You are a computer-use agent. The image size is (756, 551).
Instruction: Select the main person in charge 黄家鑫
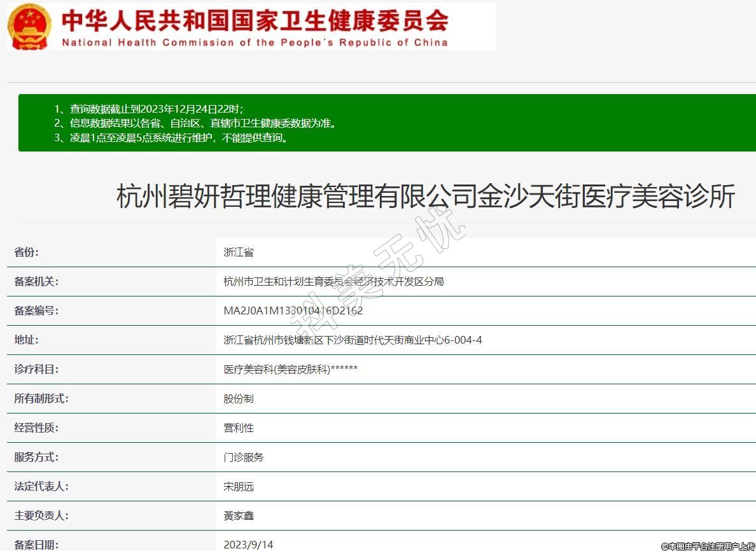pyautogui.click(x=239, y=516)
